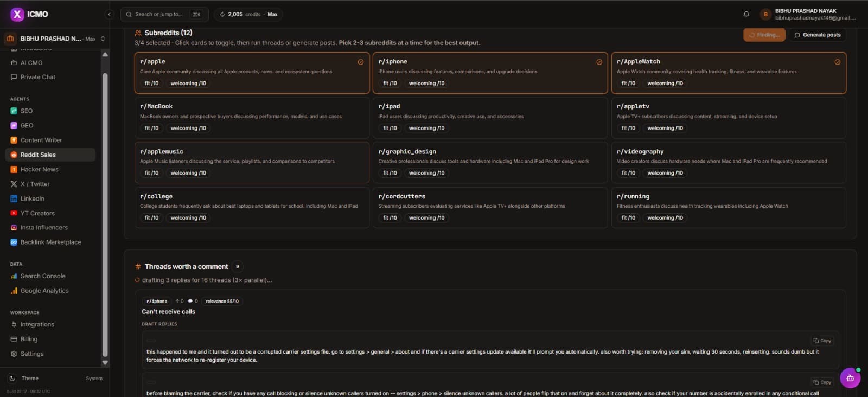Select the r/appletv subreddit card
Screen dimensions: 868x397
pyautogui.click(x=729, y=118)
